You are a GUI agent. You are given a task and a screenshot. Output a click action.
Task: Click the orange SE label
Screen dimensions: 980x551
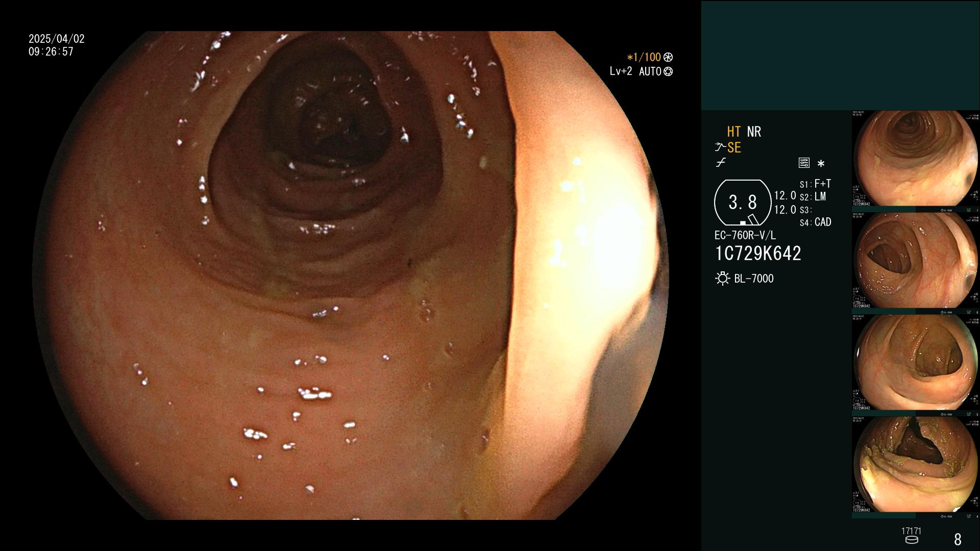click(x=734, y=147)
